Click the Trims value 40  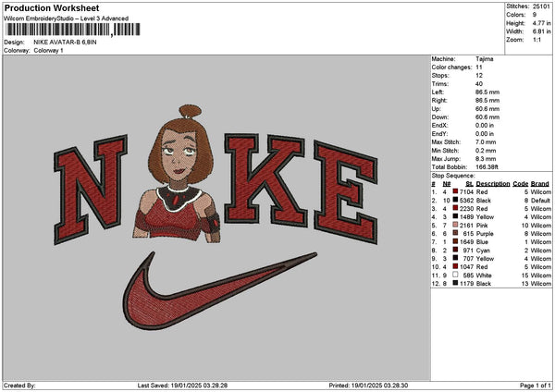pos(479,84)
